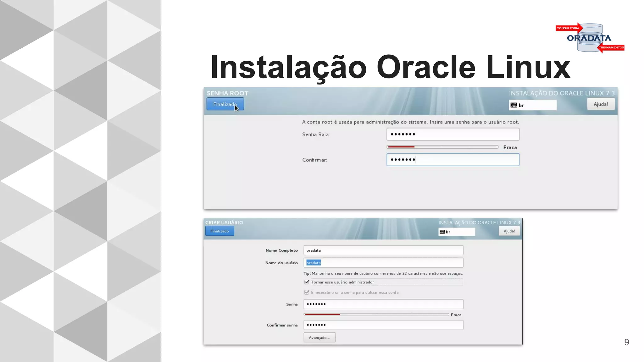Click the SENHA ROOT heading text

click(x=227, y=93)
